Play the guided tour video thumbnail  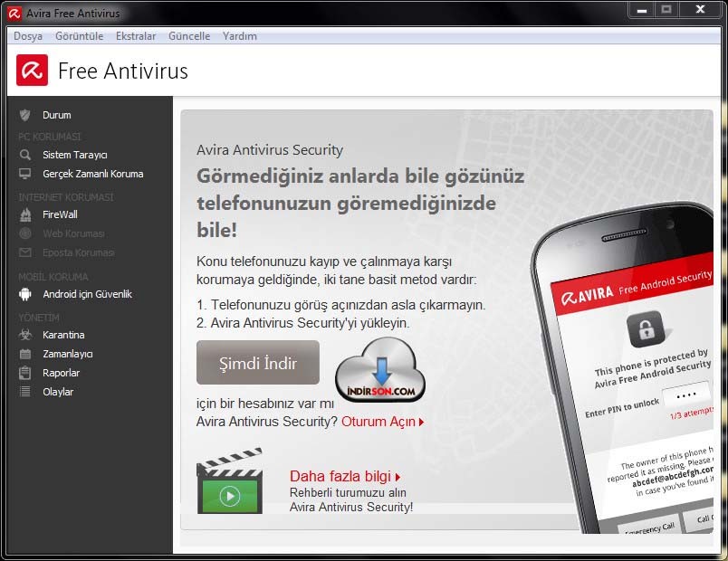[x=230, y=481]
